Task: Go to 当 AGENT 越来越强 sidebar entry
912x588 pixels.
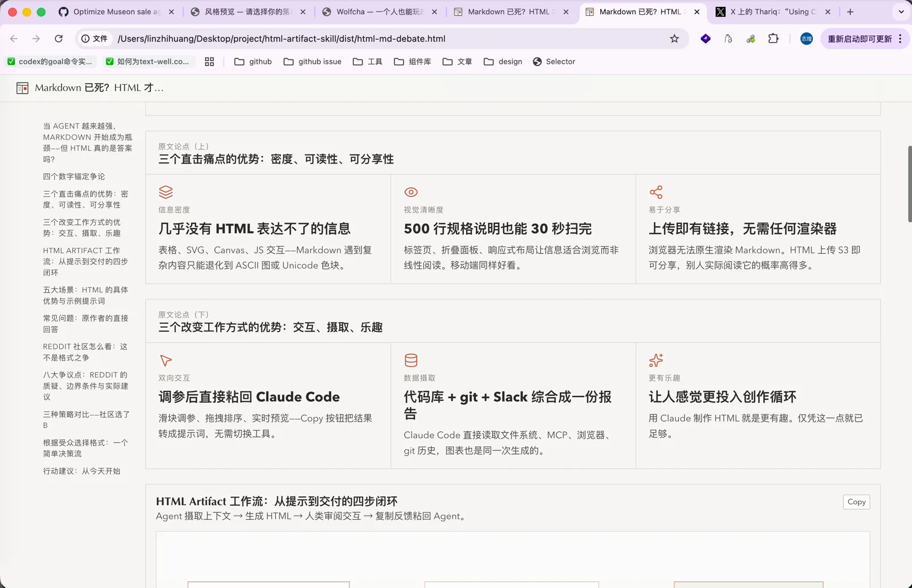Action: (x=88, y=142)
